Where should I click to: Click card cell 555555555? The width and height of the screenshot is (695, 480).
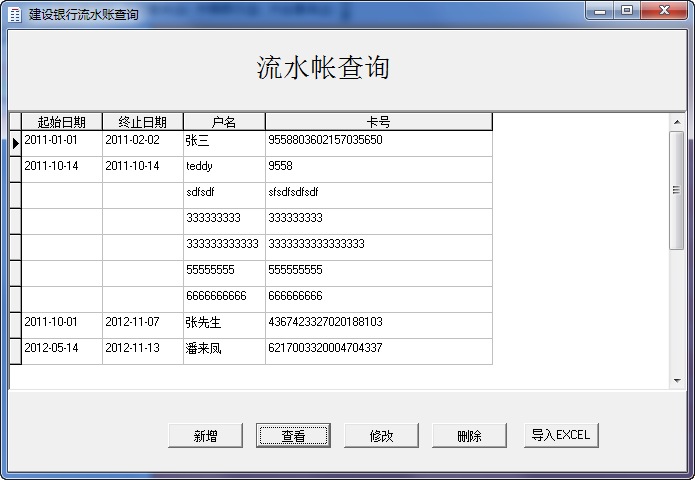(x=379, y=273)
